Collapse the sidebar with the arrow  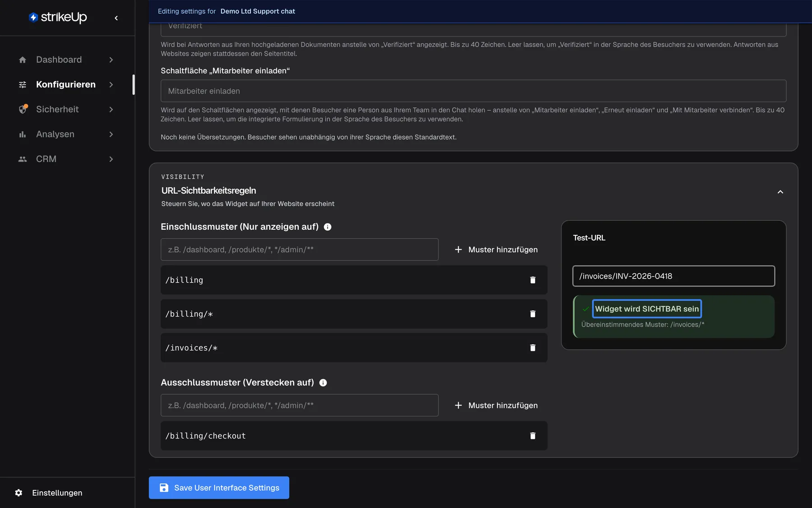click(x=116, y=18)
